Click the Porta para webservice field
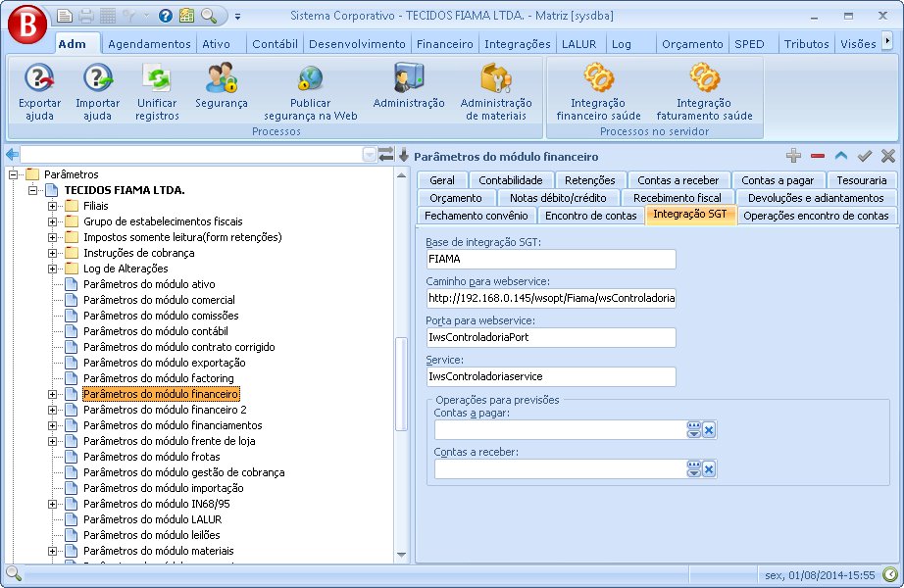Viewport: 904px width, 588px height. (551, 337)
